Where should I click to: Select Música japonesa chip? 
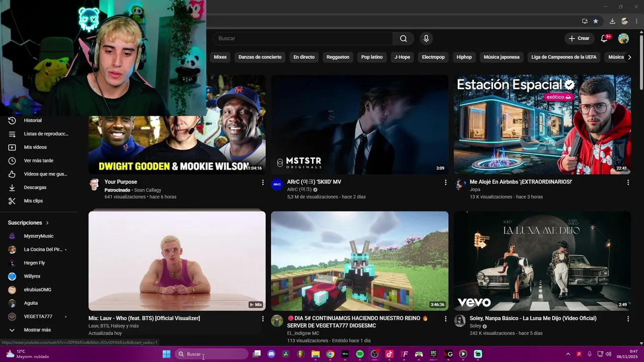[x=502, y=57]
